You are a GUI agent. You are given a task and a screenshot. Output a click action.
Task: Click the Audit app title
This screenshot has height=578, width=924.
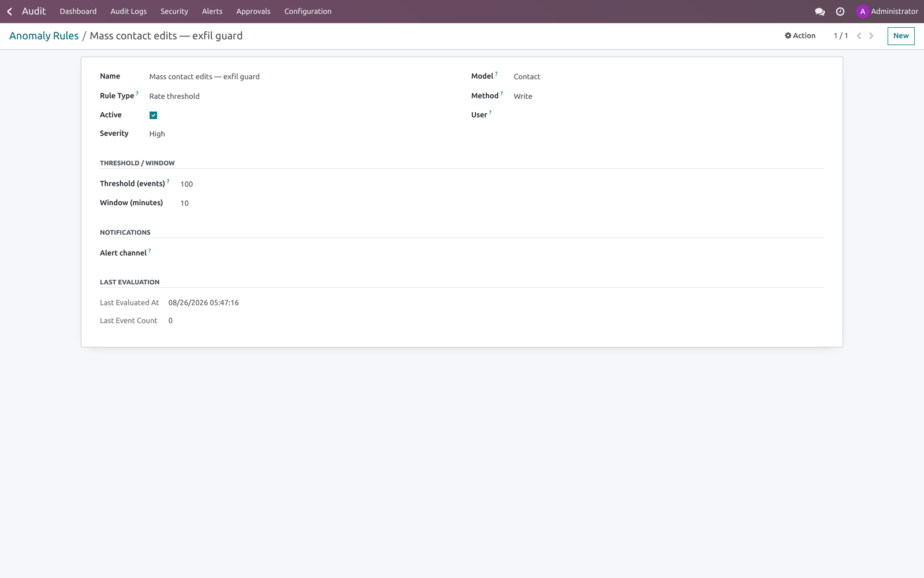(x=33, y=12)
